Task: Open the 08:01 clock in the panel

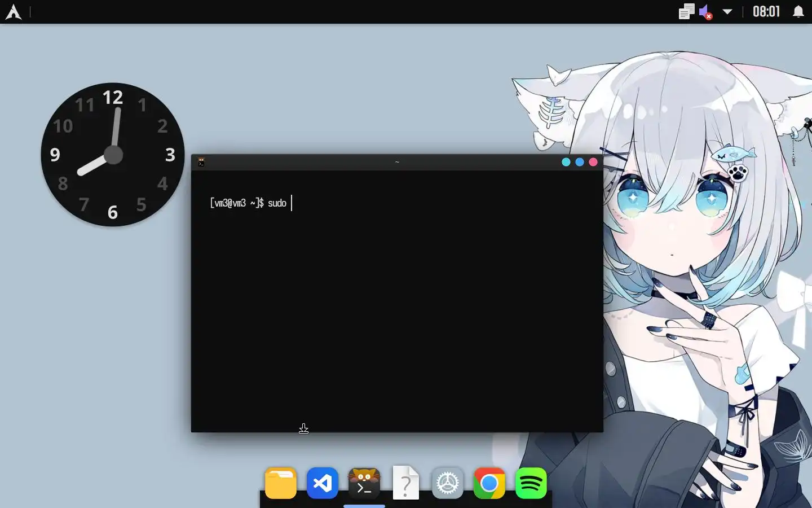Action: (x=766, y=12)
